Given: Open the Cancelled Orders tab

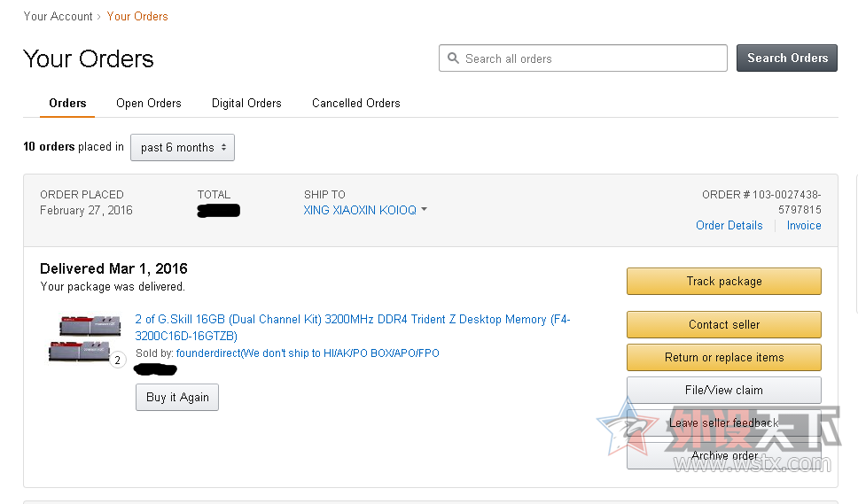Looking at the screenshot, I should tap(356, 103).
